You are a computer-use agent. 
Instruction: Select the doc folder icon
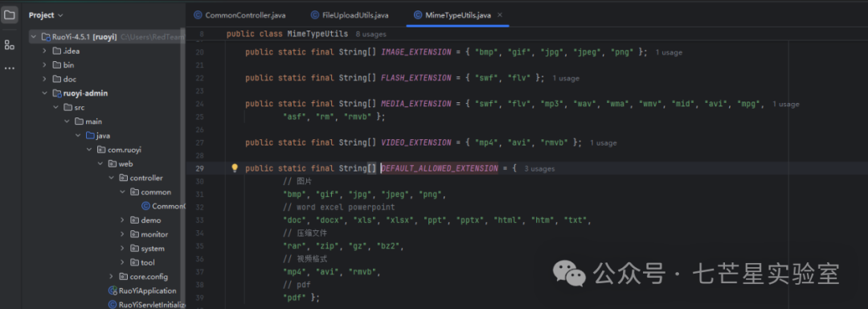pyautogui.click(x=56, y=79)
